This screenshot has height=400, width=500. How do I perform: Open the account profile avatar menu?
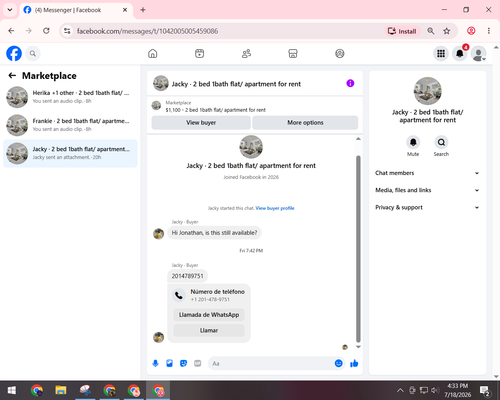coord(478,53)
